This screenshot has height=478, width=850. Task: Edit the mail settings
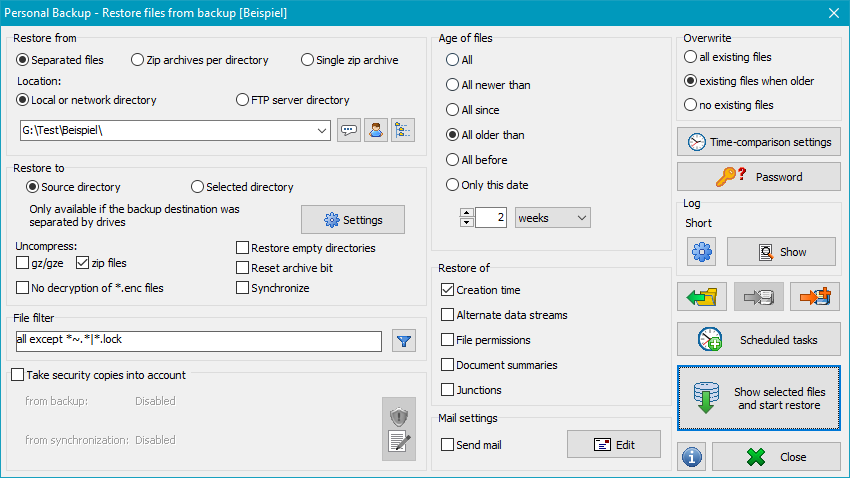pos(614,445)
